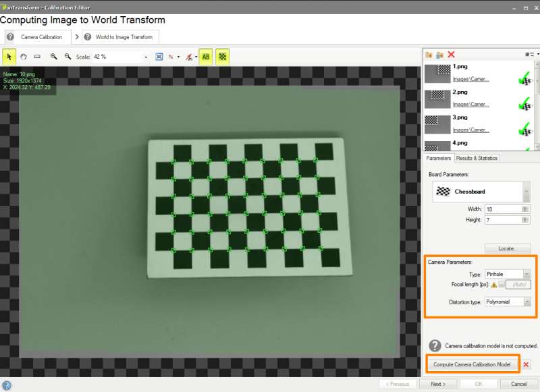Click the OK button
Viewport: 540px width, 392px height.
[479, 384]
